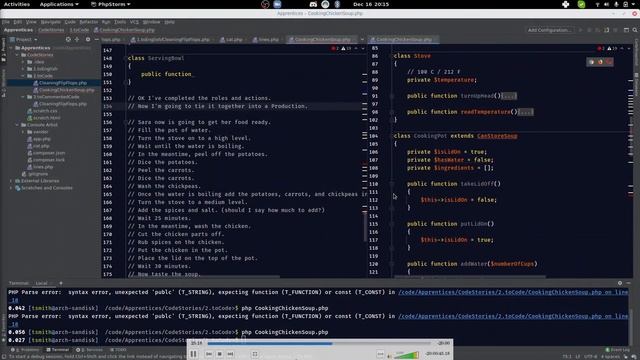640x360 pixels.
Task: Click the clock showing Dec 16
Action: tap(371, 4)
